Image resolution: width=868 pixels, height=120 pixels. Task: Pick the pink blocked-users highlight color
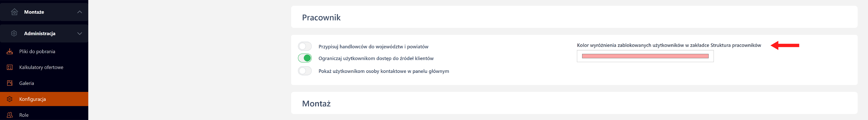(645, 56)
